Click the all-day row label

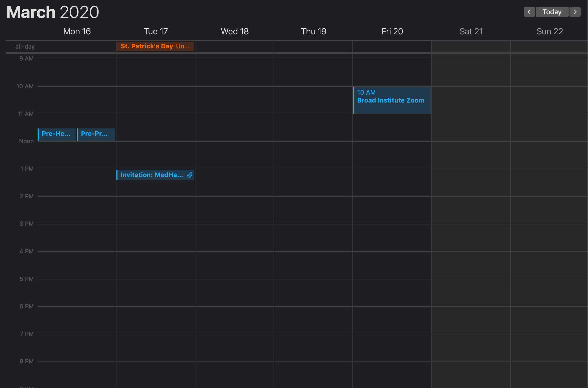25,47
